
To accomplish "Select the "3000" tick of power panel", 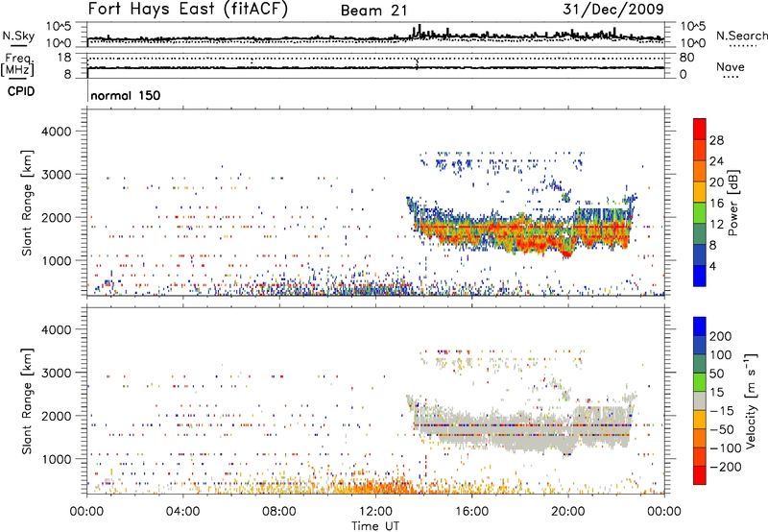I will [56, 175].
